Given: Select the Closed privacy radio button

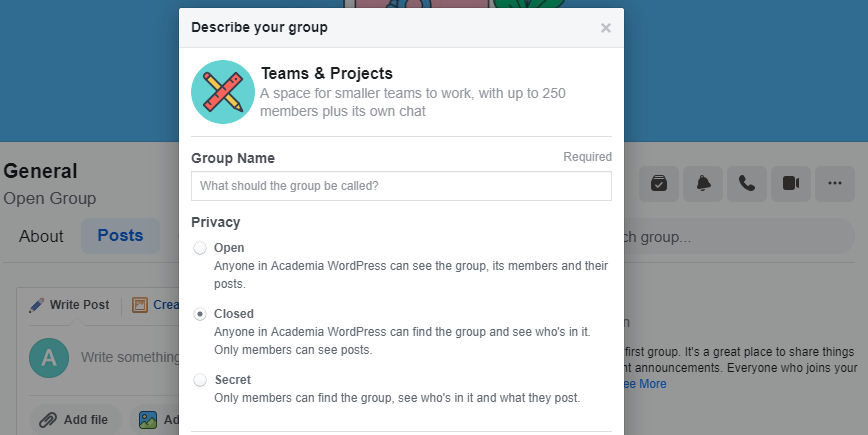Looking at the screenshot, I should (x=200, y=314).
